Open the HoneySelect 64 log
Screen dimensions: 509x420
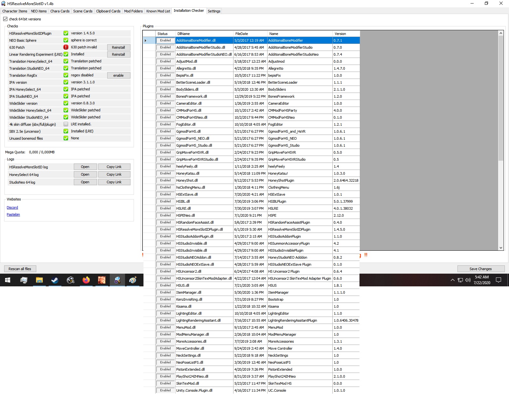click(x=85, y=174)
